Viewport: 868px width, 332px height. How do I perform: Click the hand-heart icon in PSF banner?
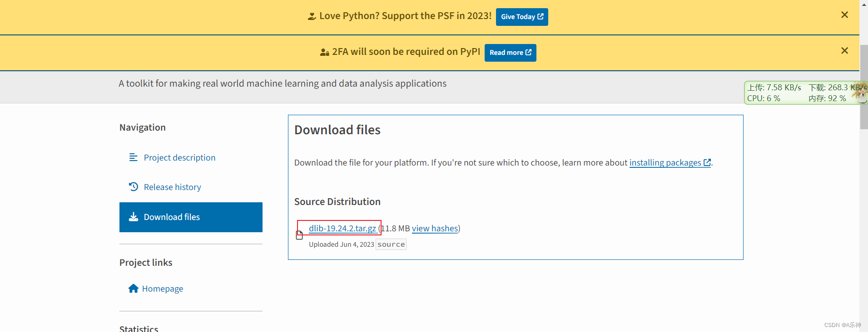pyautogui.click(x=312, y=16)
